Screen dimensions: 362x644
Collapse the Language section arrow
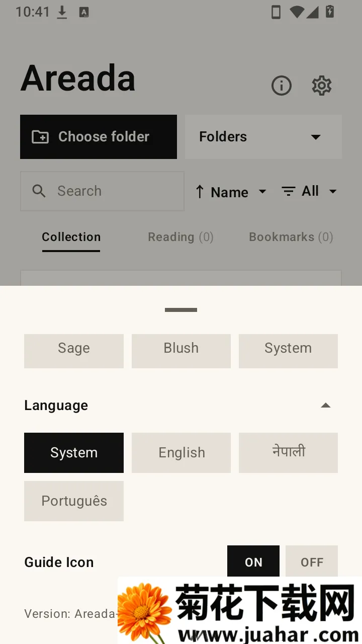click(326, 406)
